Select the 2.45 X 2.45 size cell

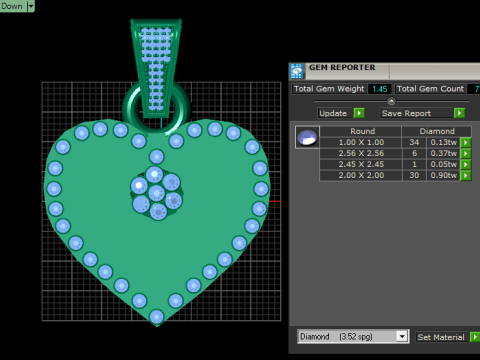(x=361, y=164)
